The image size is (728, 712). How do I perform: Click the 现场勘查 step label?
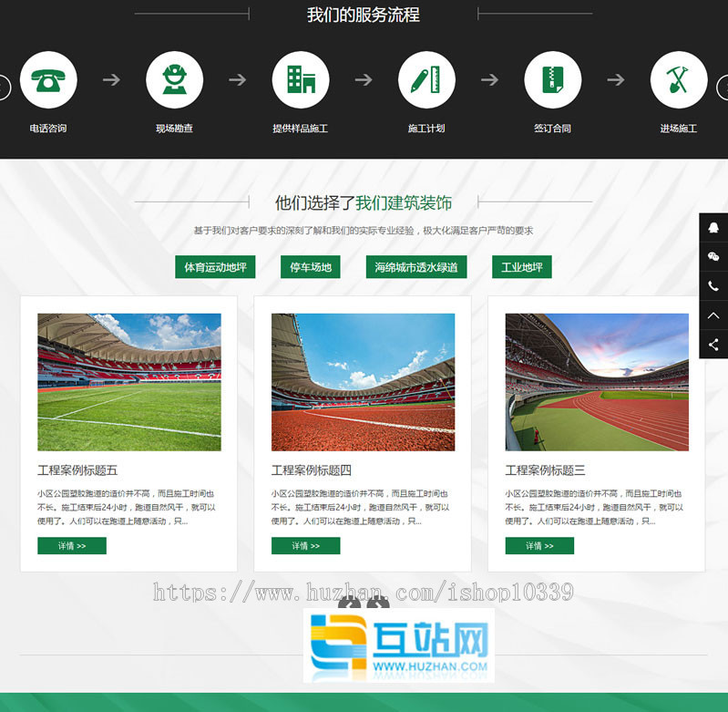[175, 129]
